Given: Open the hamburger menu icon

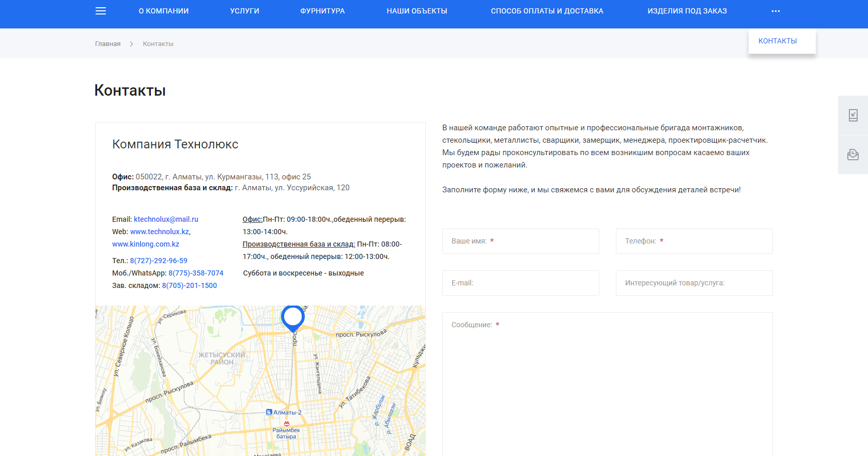Looking at the screenshot, I should point(101,11).
